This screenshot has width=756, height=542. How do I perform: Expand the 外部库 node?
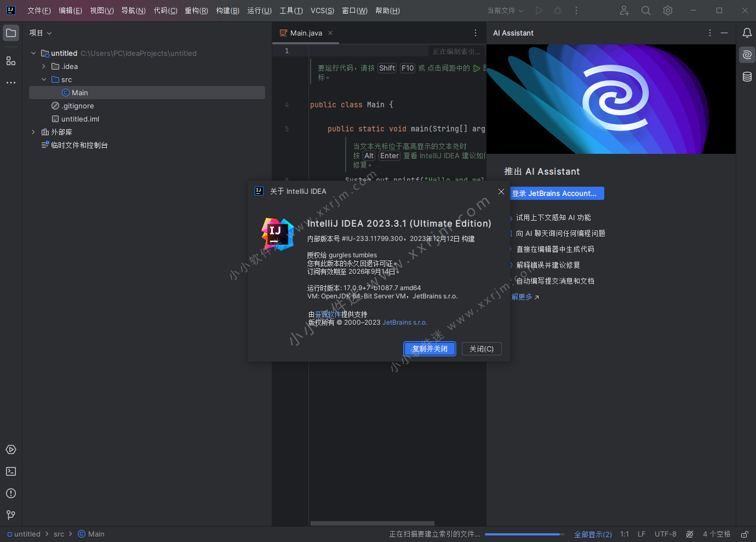(33, 132)
